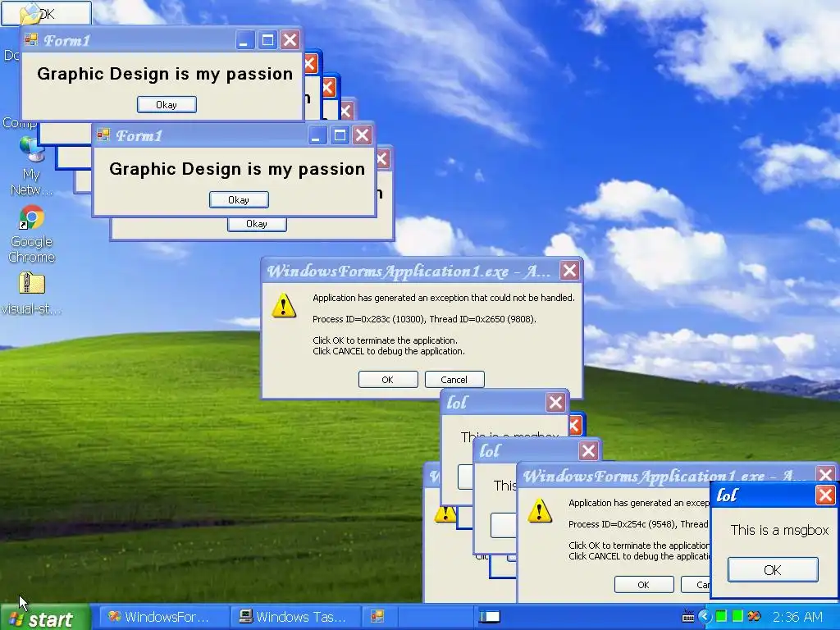The height and width of the screenshot is (630, 840).
Task: Click Okay in the lower Form1 window
Action: [x=239, y=200]
